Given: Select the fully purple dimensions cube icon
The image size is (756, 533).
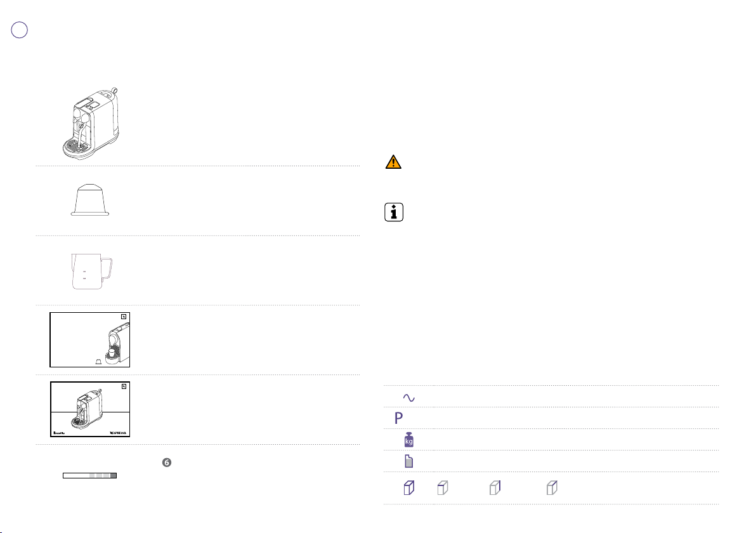Looking at the screenshot, I should coord(409,488).
